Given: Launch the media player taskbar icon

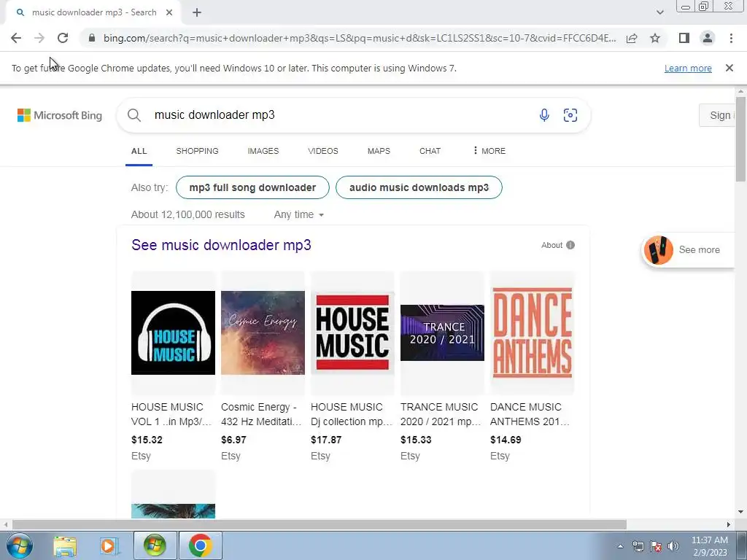Looking at the screenshot, I should click(109, 545).
